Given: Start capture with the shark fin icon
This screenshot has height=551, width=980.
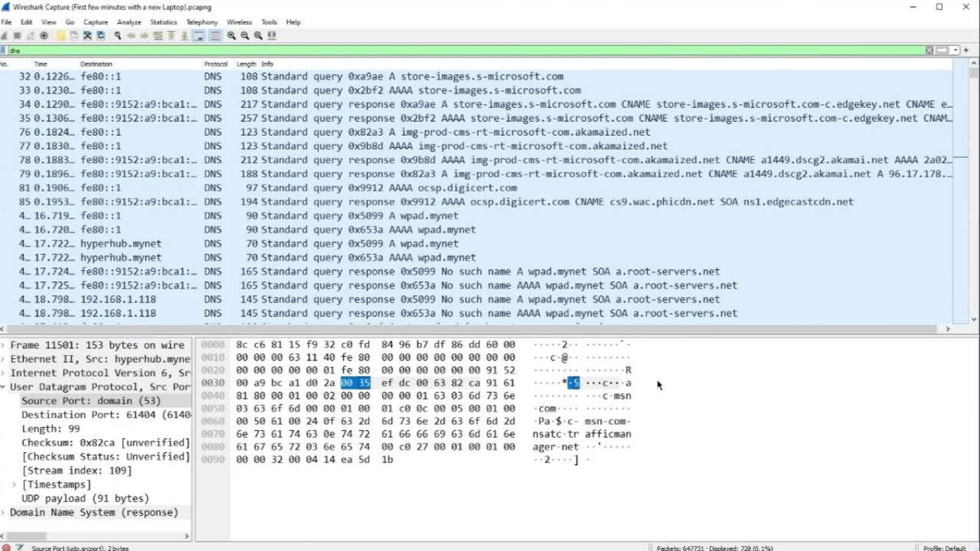Looking at the screenshot, I should 5,35.
